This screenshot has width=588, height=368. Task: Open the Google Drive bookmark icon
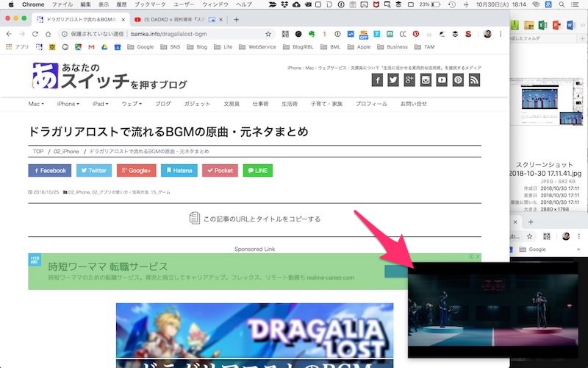pos(104,47)
